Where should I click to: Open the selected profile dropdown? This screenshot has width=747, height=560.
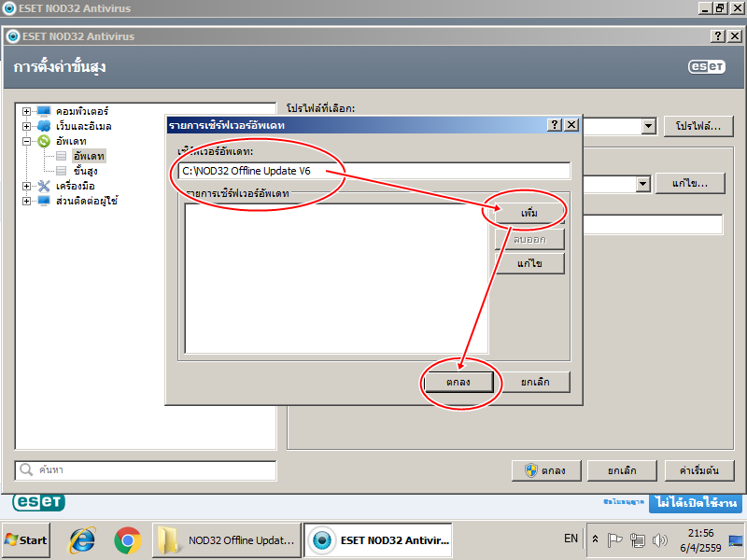tap(648, 126)
